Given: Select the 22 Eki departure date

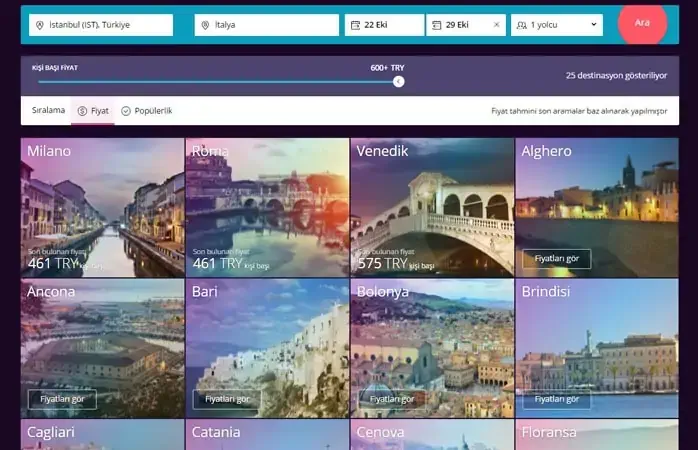Looking at the screenshot, I should (385, 25).
